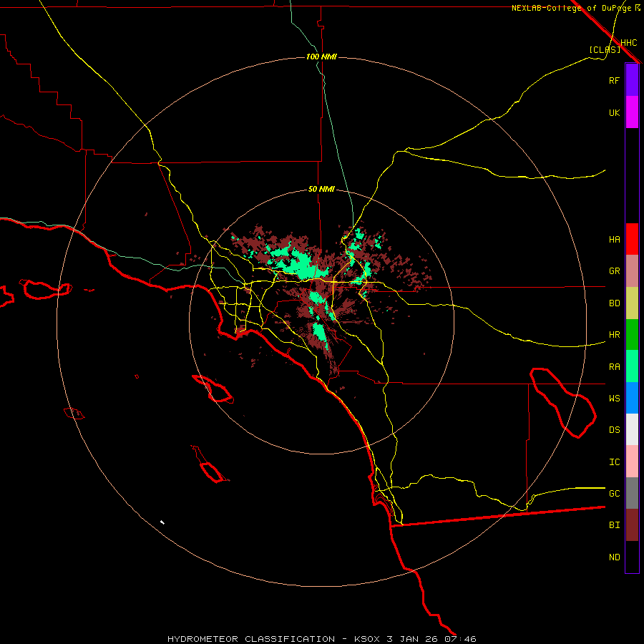Click the magenta UK color swatch
Screen dimensions: 644x644
pyautogui.click(x=632, y=112)
